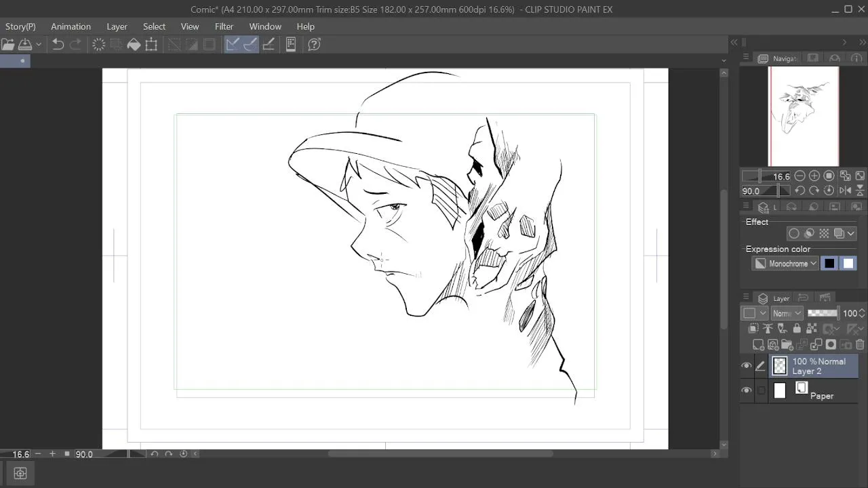This screenshot has width=868, height=488.
Task: Delete layer with trash icon
Action: click(x=860, y=345)
